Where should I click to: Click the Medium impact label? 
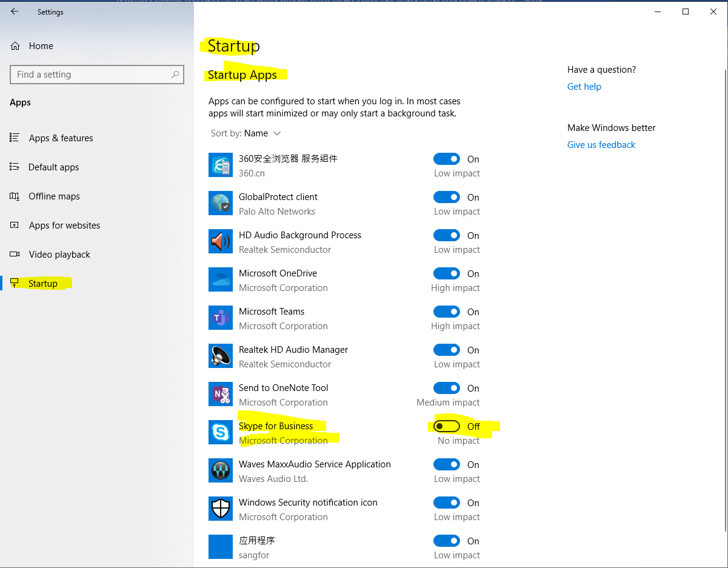pos(448,403)
